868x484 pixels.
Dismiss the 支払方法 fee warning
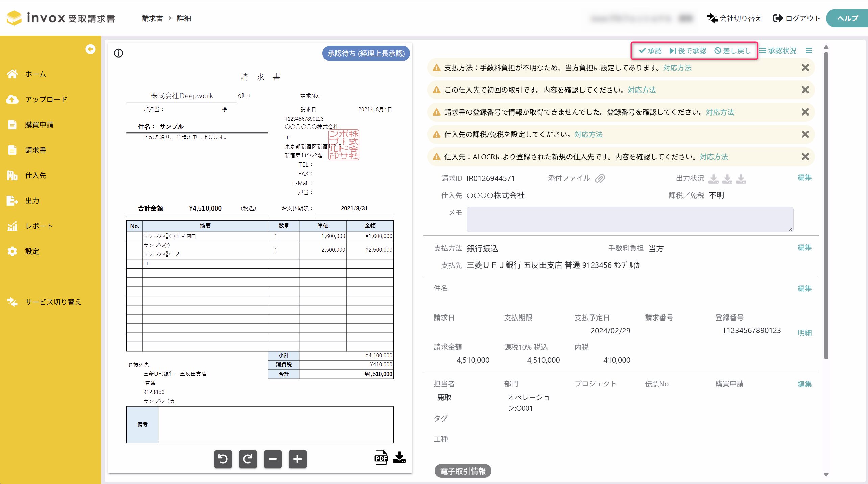click(805, 68)
